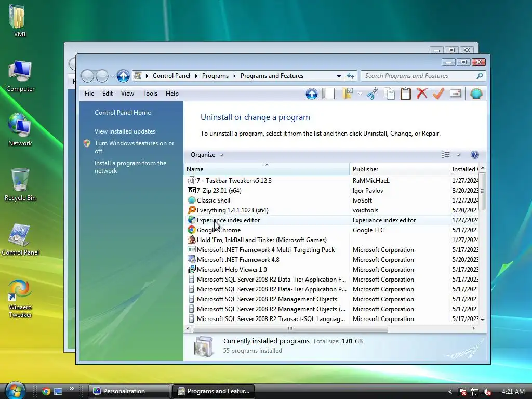Viewport: 532px width, 399px height.
Task: Click the Classic Shell Up toolbar button
Action: (x=312, y=94)
